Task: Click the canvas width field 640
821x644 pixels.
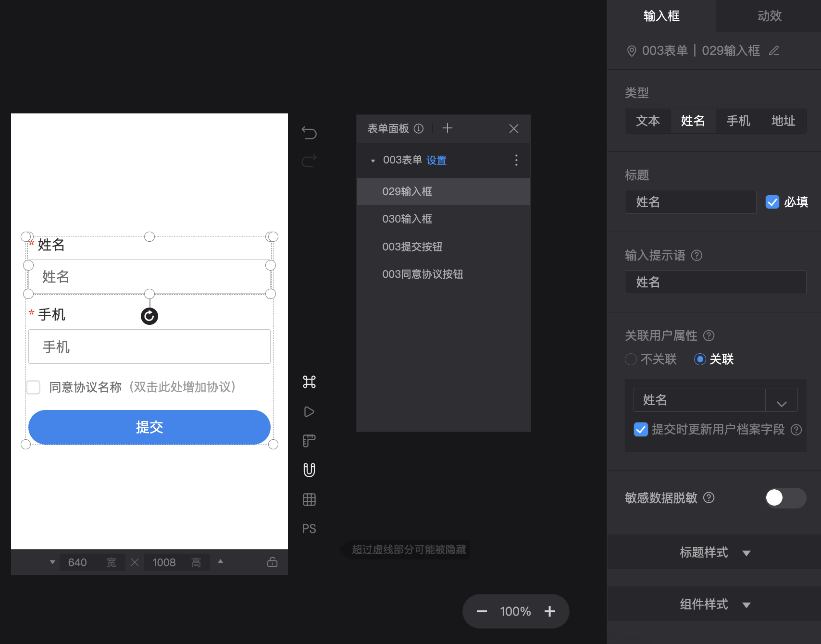Action: [x=92, y=562]
